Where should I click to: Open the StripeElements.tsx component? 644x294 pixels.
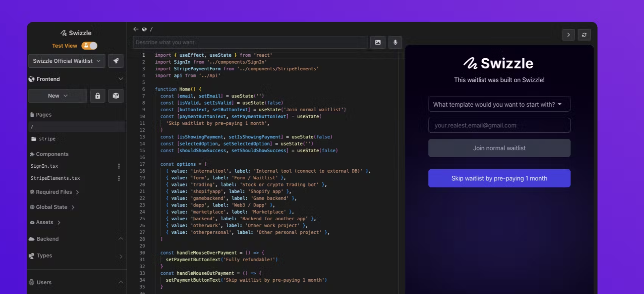click(x=55, y=178)
